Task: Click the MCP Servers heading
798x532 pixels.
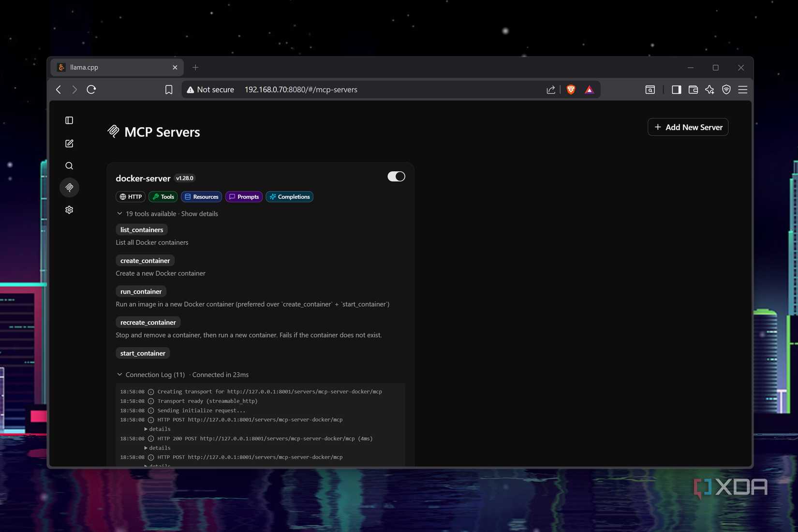Action: 162,132
